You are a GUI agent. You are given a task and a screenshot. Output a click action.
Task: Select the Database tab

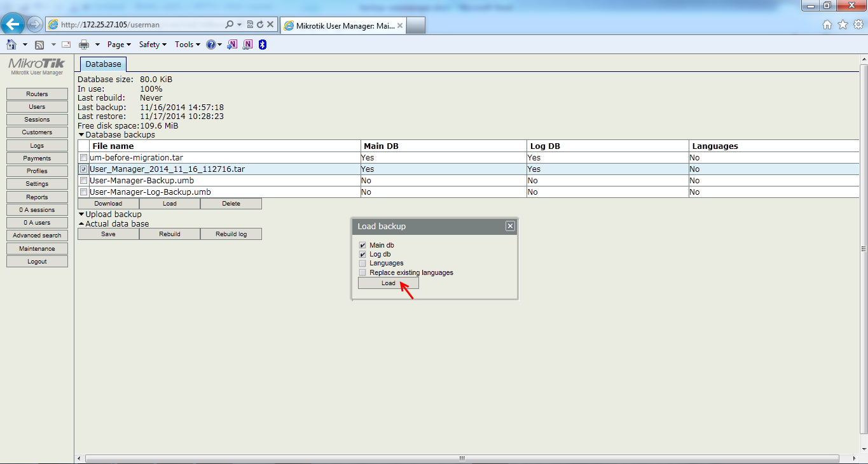(103, 64)
